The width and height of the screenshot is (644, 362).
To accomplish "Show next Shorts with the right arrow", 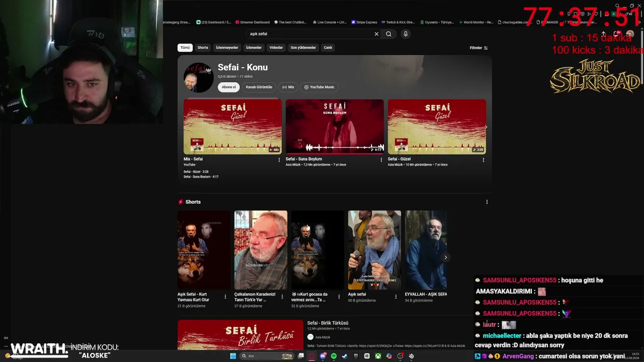I will pyautogui.click(x=445, y=257).
